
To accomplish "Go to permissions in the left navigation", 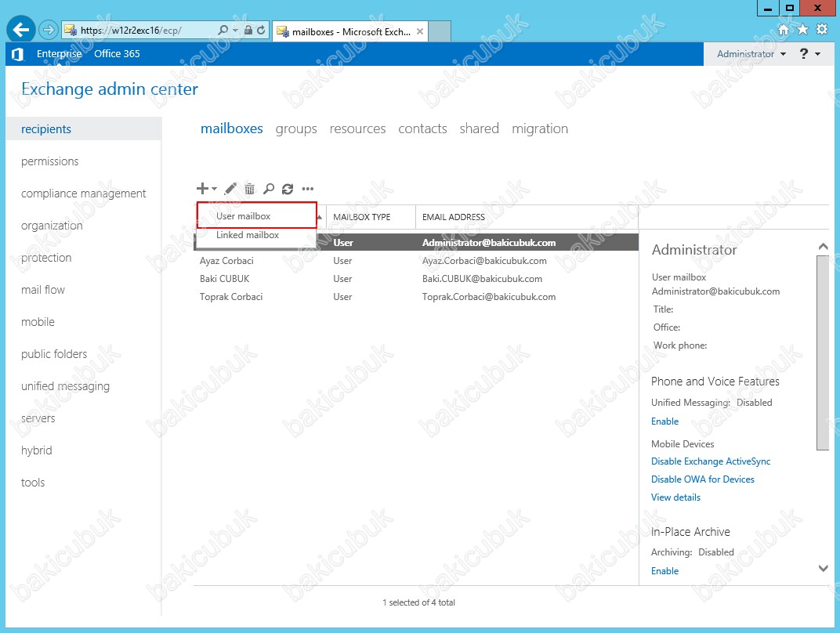I will click(x=50, y=161).
